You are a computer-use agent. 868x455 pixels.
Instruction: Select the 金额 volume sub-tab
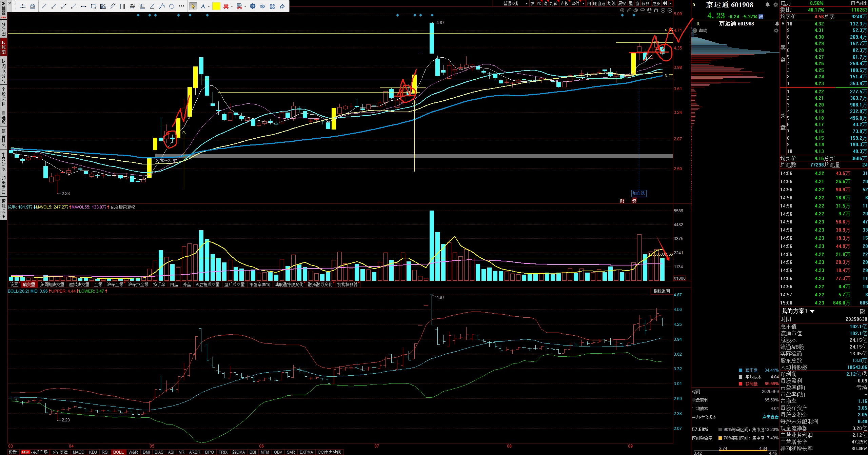point(98,284)
